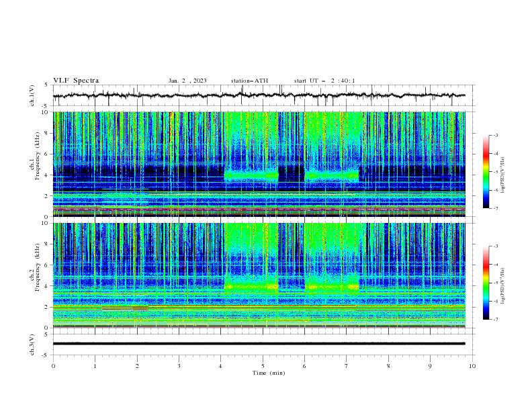532x411 pixels.
Task: Click the 'VLF Spectra' title text
Action: pyautogui.click(x=76, y=81)
